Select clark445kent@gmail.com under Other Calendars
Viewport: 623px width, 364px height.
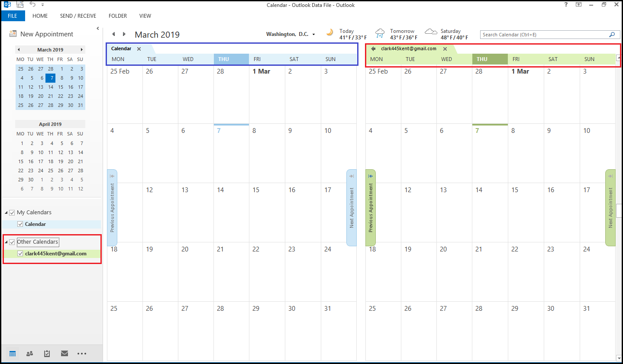click(x=56, y=254)
